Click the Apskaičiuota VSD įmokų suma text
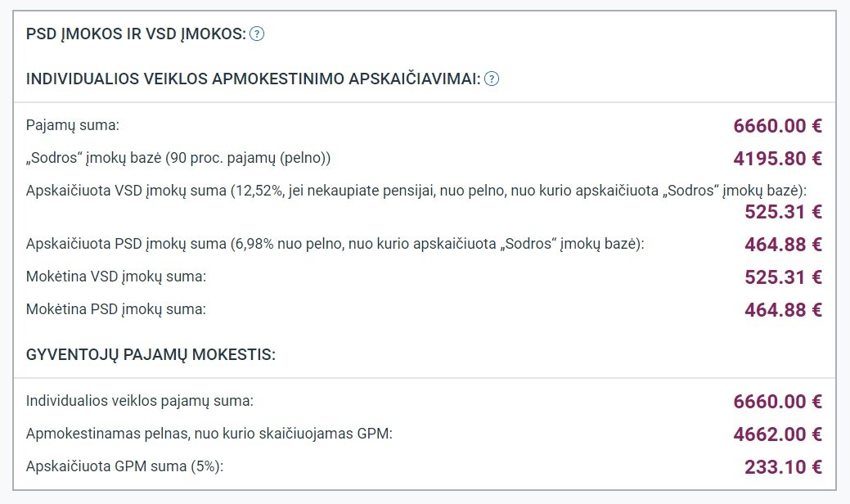850x504 pixels. tap(416, 191)
